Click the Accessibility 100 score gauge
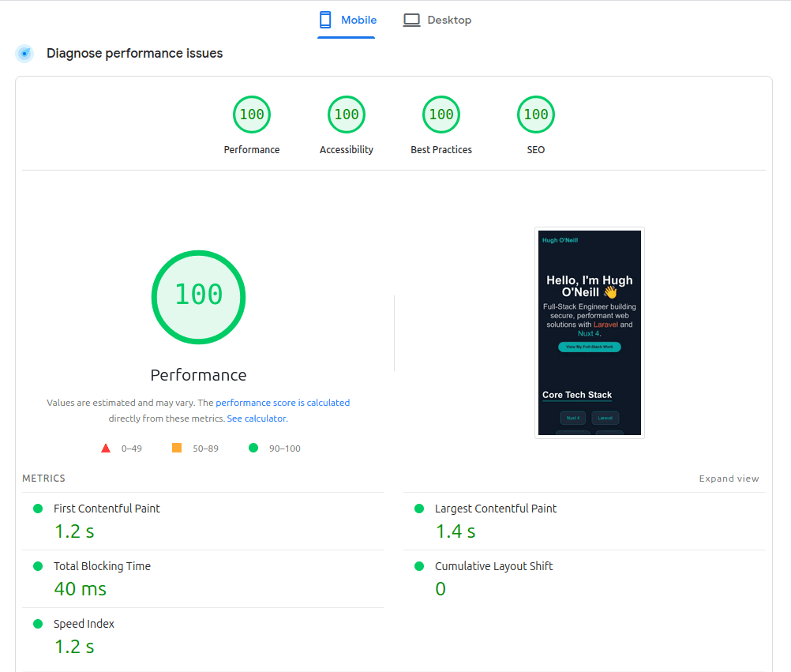 pyautogui.click(x=346, y=114)
